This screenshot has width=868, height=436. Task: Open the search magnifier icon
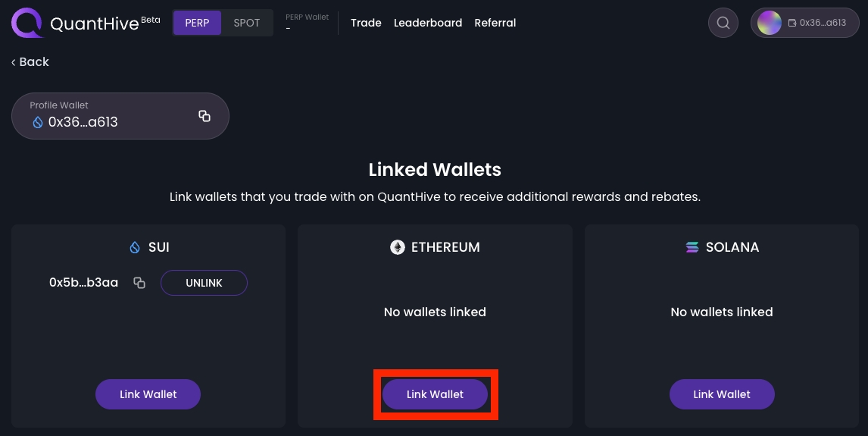[723, 23]
